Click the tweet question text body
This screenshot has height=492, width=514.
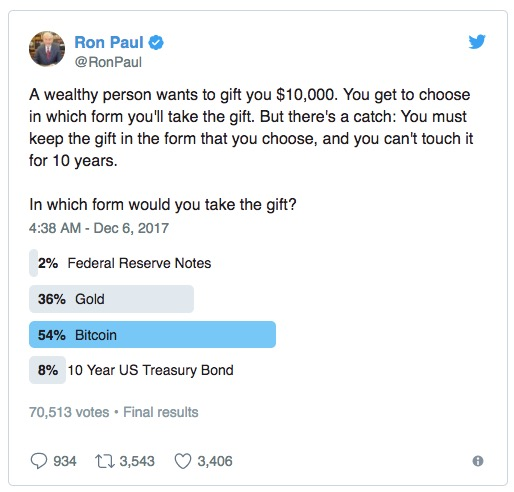point(251,149)
